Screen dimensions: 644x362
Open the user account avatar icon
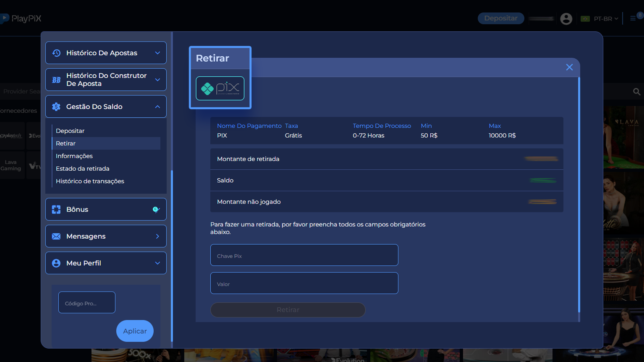pos(566,19)
